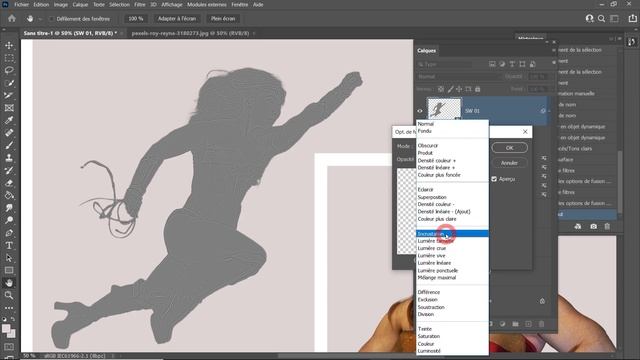
Task: Open workspace switcher dropdown top right
Action: (x=614, y=18)
